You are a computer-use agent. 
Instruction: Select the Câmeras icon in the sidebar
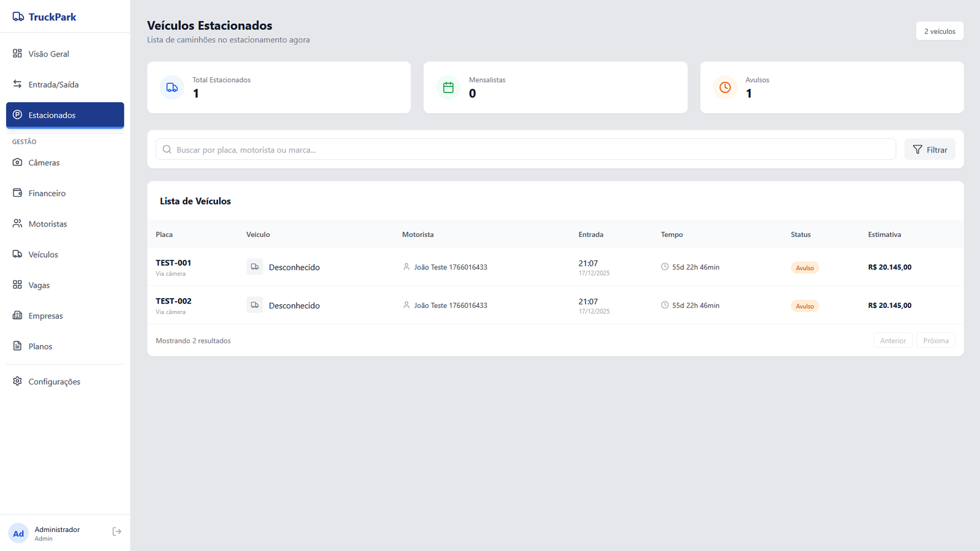click(x=17, y=162)
